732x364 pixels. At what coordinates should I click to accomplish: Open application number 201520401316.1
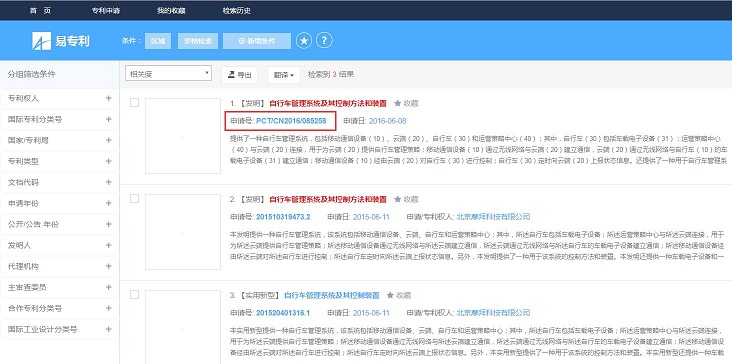[283, 313]
